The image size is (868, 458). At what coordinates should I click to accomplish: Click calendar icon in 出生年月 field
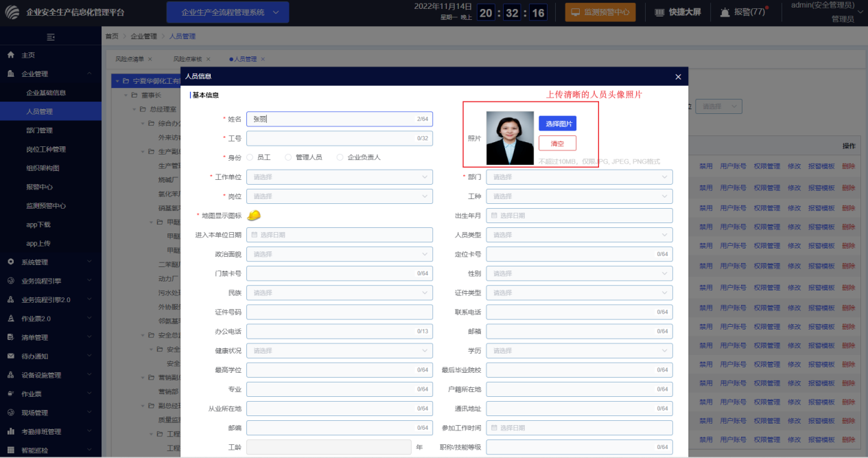tap(494, 215)
